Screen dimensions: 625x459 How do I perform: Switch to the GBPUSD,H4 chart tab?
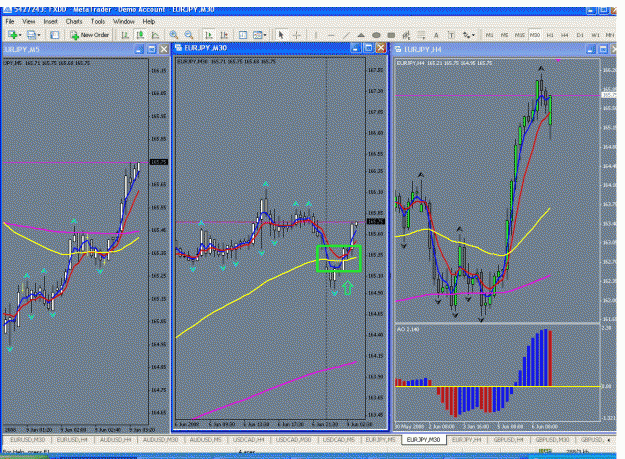[509, 439]
